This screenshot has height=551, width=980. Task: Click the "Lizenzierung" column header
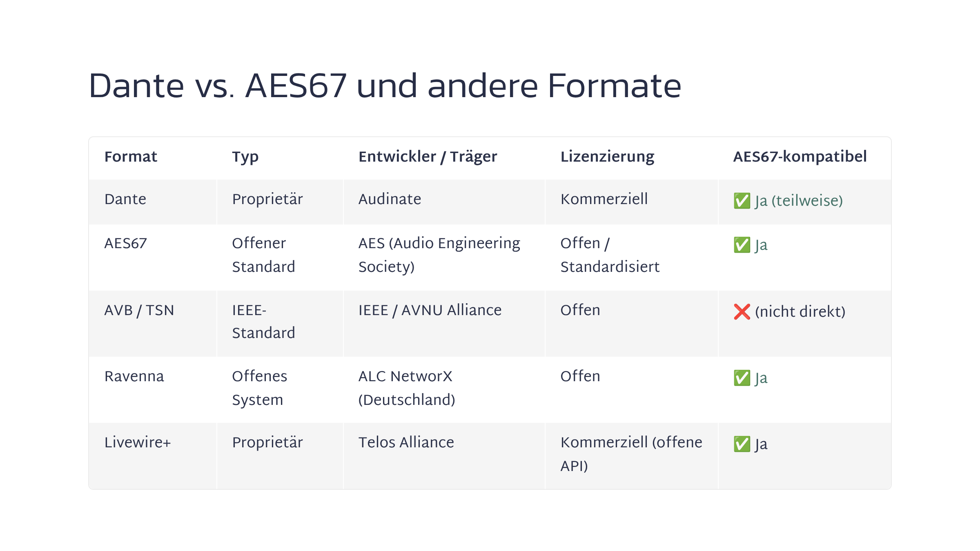tap(607, 157)
